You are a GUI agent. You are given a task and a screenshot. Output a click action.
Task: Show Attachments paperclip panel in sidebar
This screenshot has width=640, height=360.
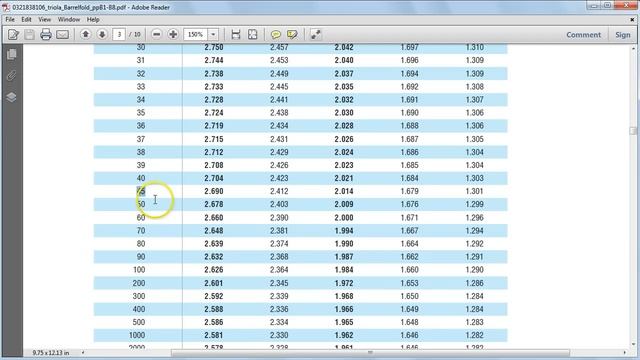point(11,76)
